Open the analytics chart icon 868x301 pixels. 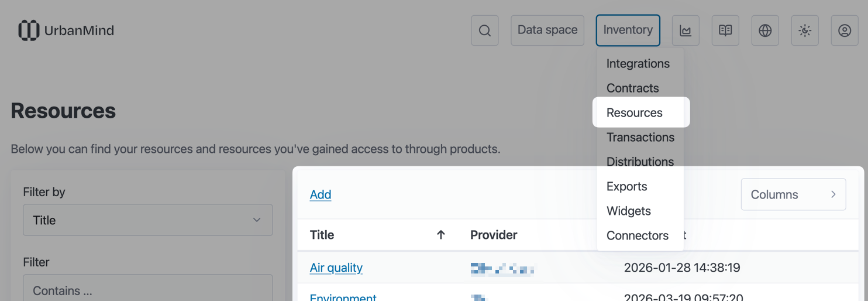tap(686, 30)
